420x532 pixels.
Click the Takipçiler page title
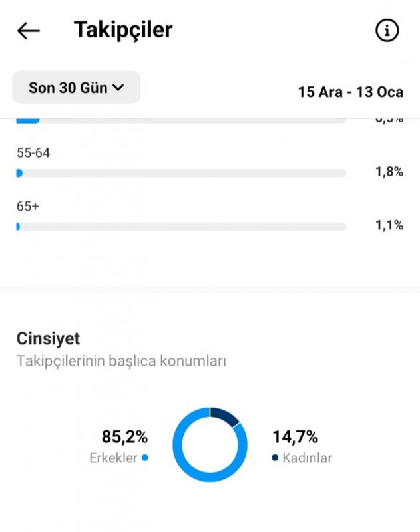pos(123,30)
